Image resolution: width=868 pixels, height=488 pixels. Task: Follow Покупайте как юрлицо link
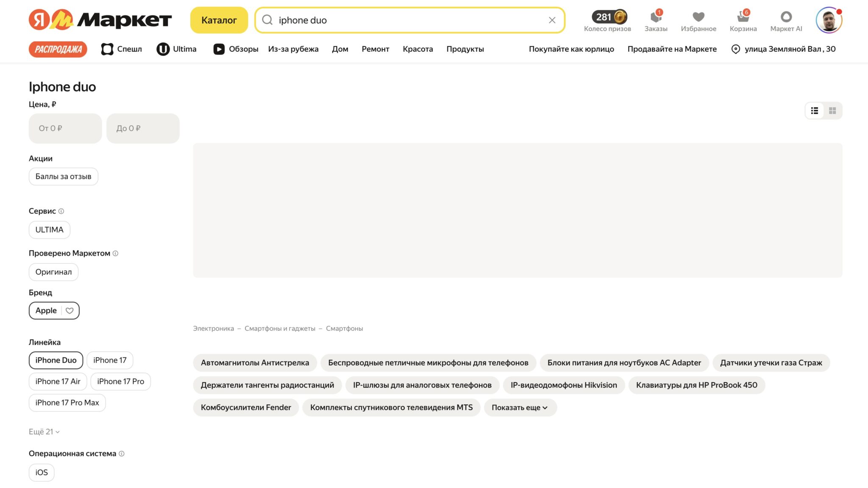(571, 49)
